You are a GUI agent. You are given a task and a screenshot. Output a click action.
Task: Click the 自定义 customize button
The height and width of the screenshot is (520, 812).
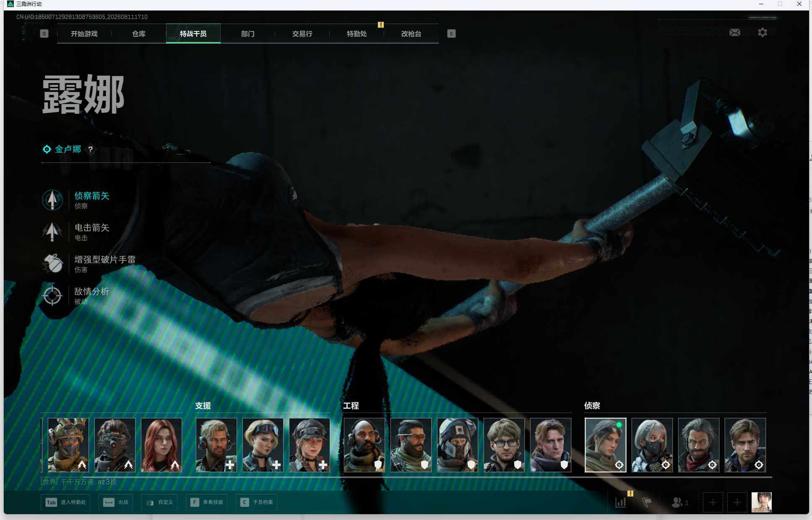[159, 502]
